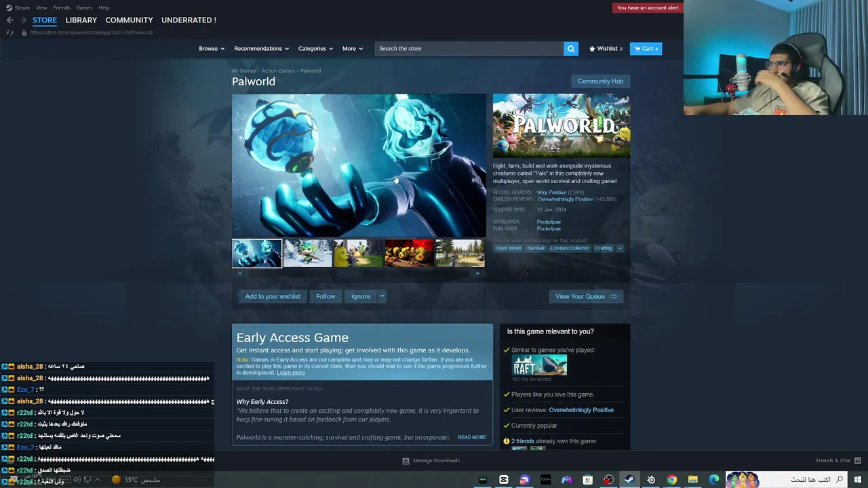Expand the Recommendations dropdown
The image size is (868, 488).
click(x=261, y=49)
